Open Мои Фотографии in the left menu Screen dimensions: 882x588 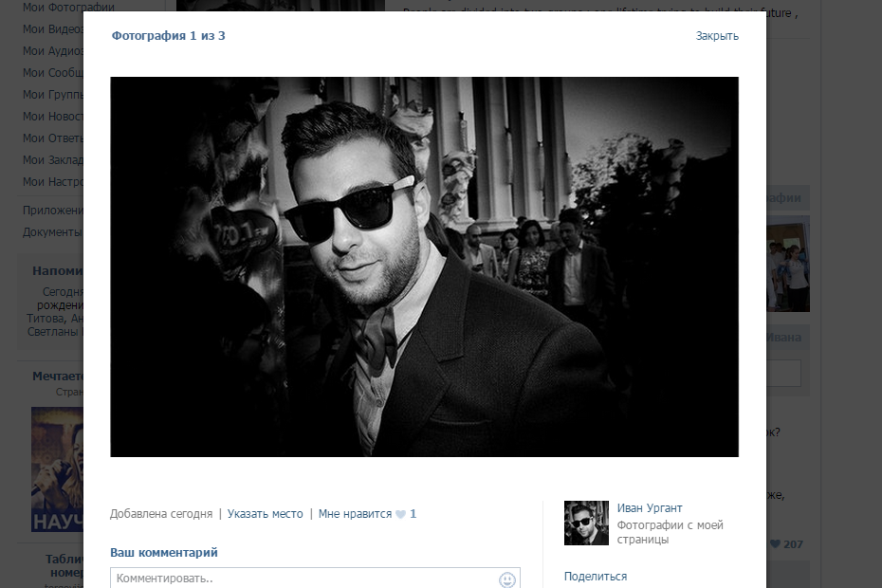tap(53, 8)
